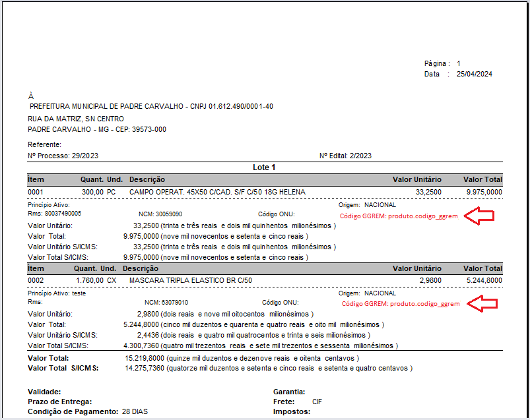The image size is (530, 420).
Task: Click the red arrow beside item 0002's GGREM code
Action: (x=482, y=303)
